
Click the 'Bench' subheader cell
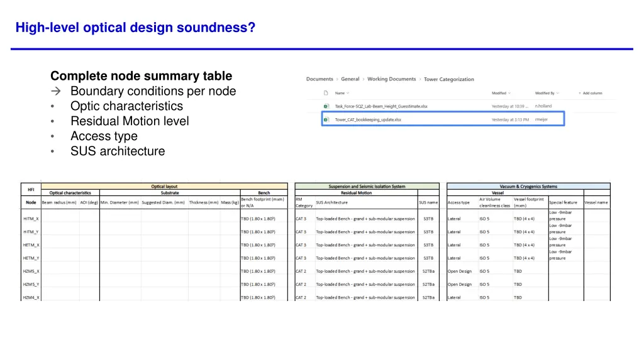click(x=264, y=193)
